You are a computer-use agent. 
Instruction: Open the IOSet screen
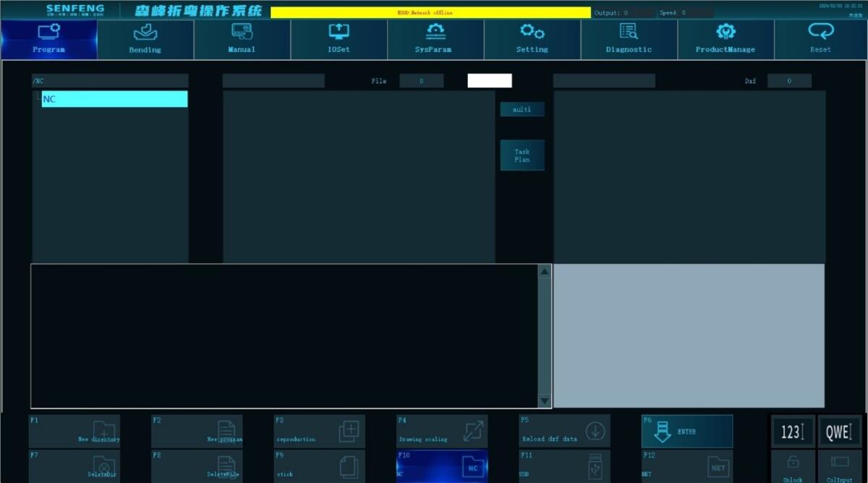339,39
